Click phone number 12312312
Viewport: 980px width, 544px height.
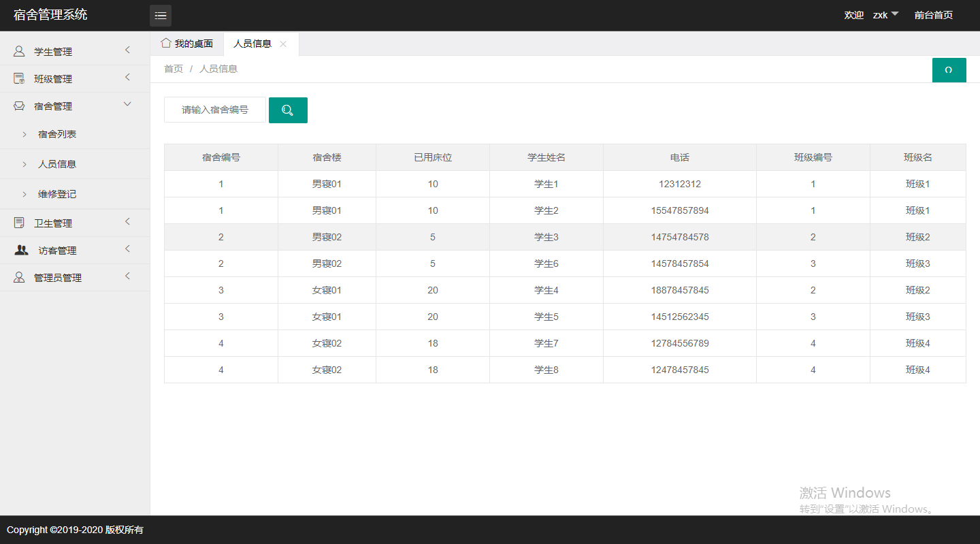[x=680, y=184]
